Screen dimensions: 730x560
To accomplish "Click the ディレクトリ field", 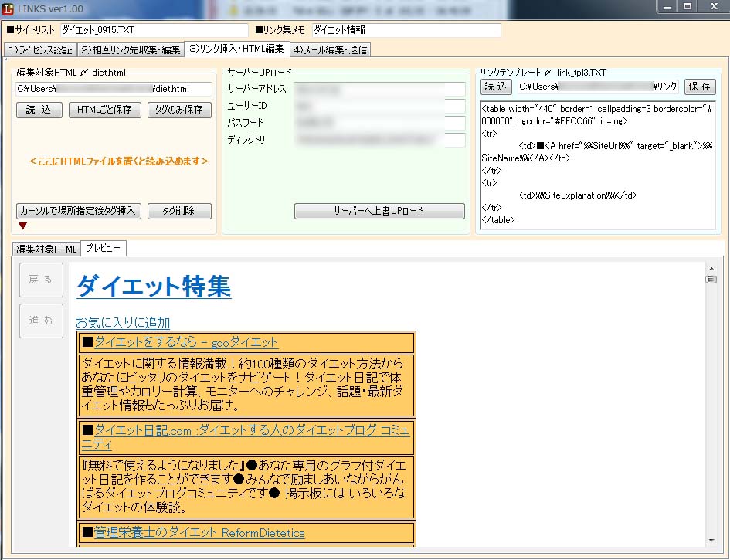I will (x=379, y=140).
